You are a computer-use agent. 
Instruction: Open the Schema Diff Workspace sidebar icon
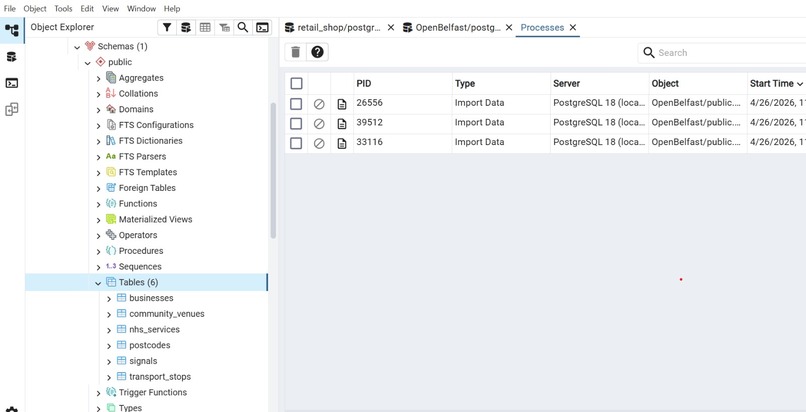click(x=12, y=109)
